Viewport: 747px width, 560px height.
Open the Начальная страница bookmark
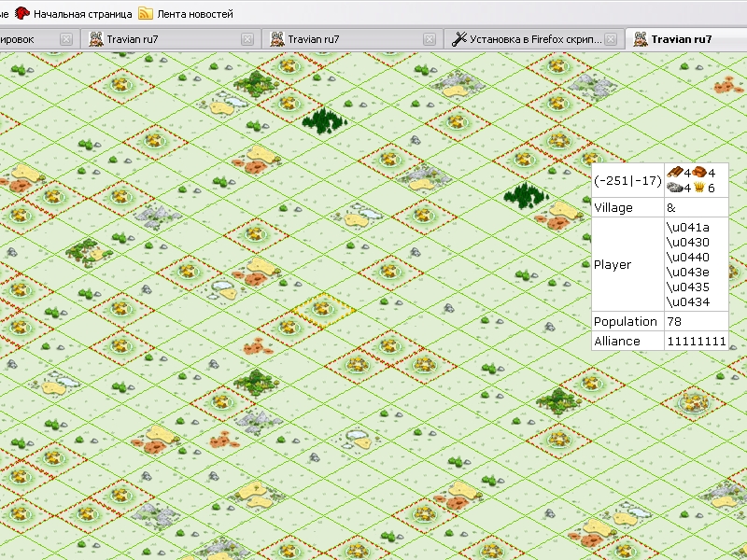coord(74,14)
